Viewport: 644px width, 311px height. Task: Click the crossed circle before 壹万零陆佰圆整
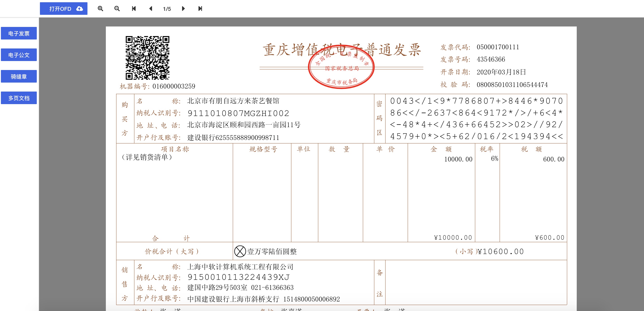240,251
